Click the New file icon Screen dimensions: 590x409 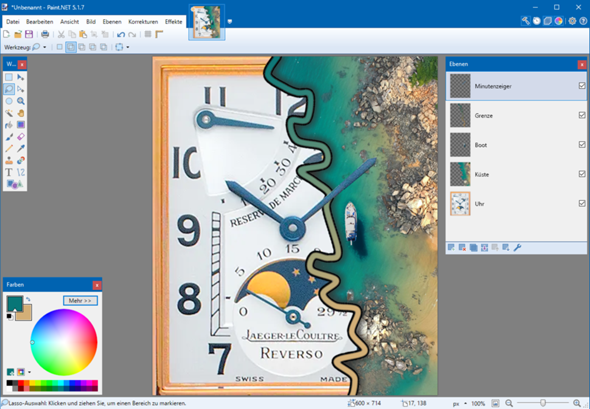pos(6,34)
